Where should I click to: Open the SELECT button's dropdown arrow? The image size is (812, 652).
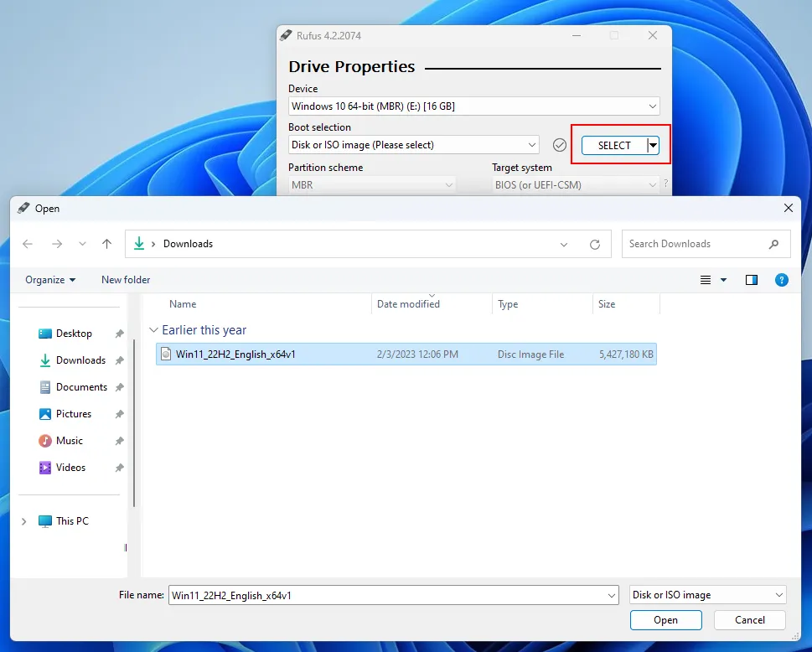coord(654,146)
